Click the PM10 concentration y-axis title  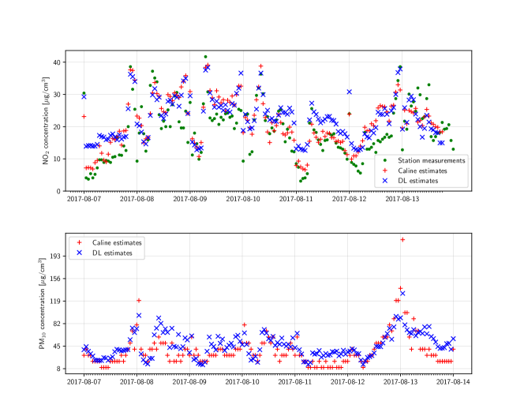(42, 304)
